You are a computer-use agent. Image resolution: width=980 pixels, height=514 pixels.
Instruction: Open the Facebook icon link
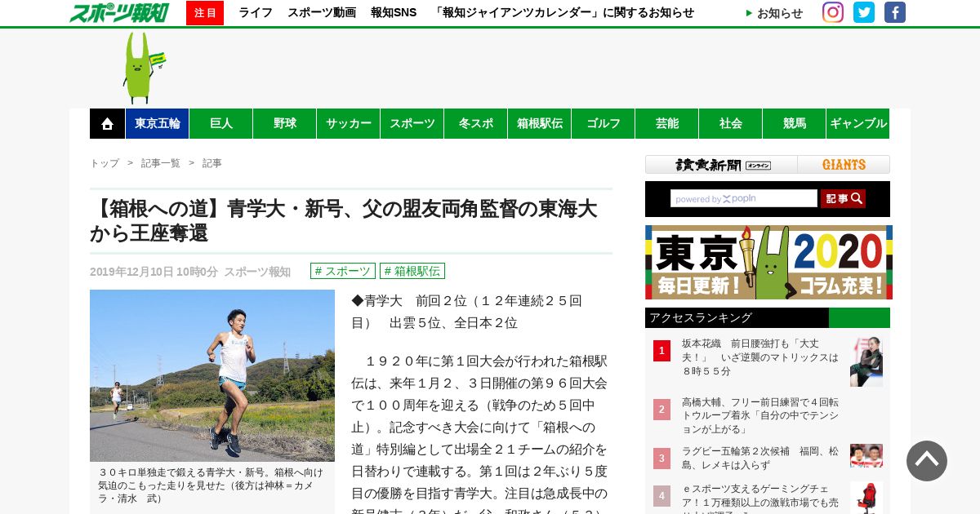[x=895, y=12]
